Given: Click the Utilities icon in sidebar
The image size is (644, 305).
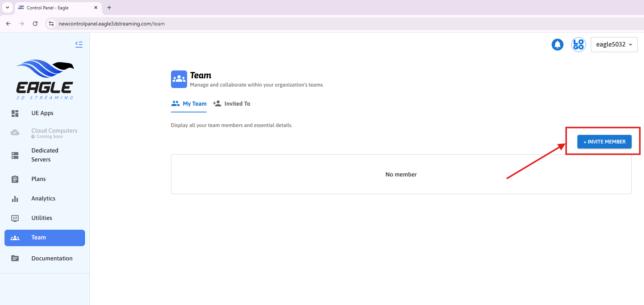Looking at the screenshot, I should tap(15, 218).
